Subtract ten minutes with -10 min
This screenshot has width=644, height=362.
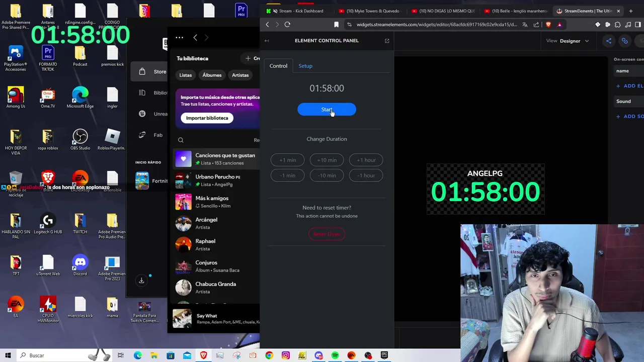click(x=327, y=175)
